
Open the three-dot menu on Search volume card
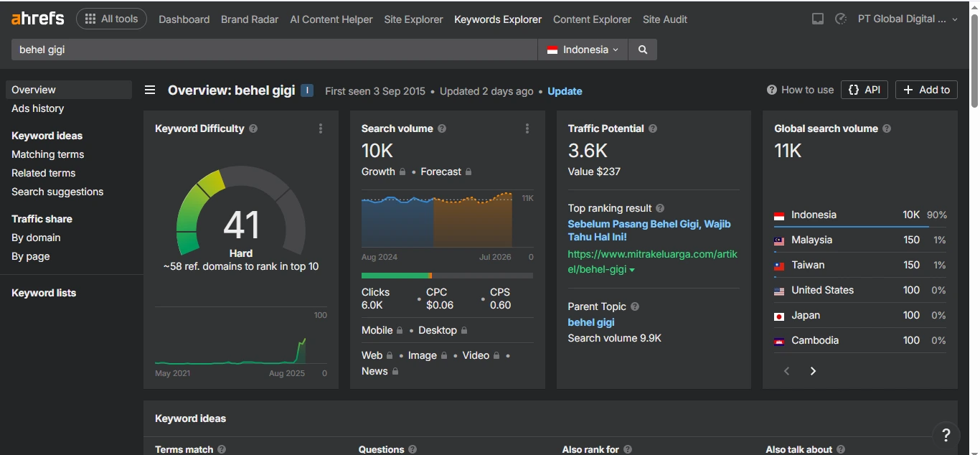pos(527,128)
